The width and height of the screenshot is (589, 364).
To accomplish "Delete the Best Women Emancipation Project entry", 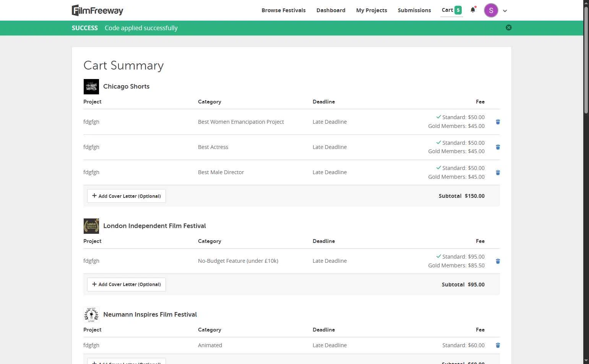I will tap(498, 122).
